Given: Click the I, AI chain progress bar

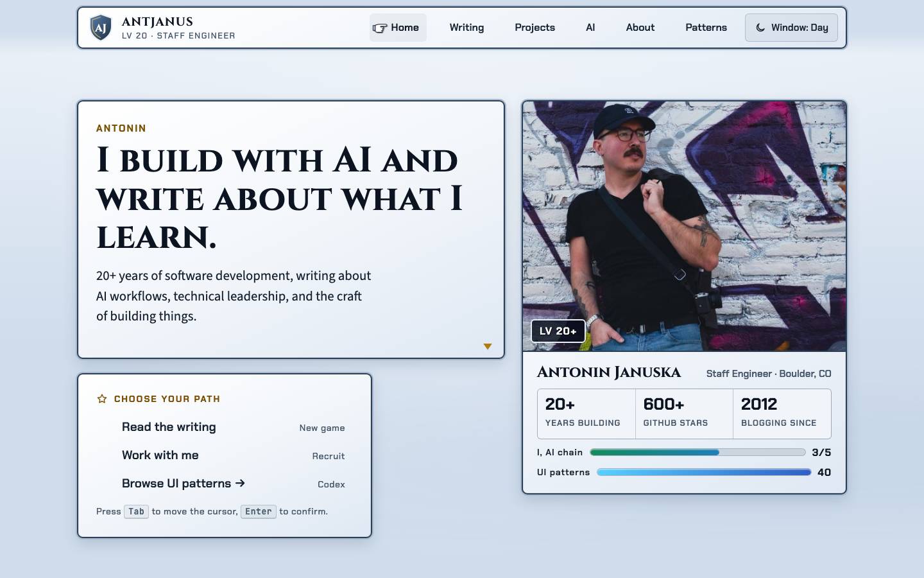Looking at the screenshot, I should pyautogui.click(x=697, y=452).
